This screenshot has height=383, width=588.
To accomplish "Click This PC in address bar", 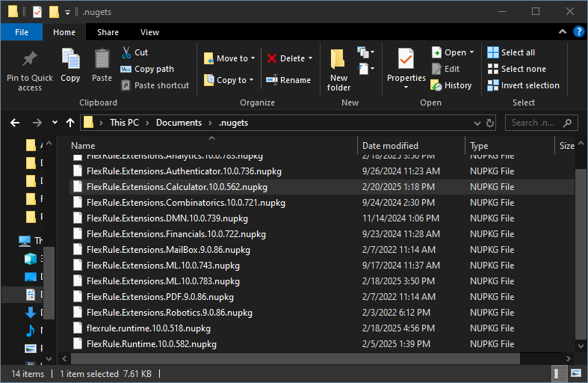I will [x=124, y=123].
